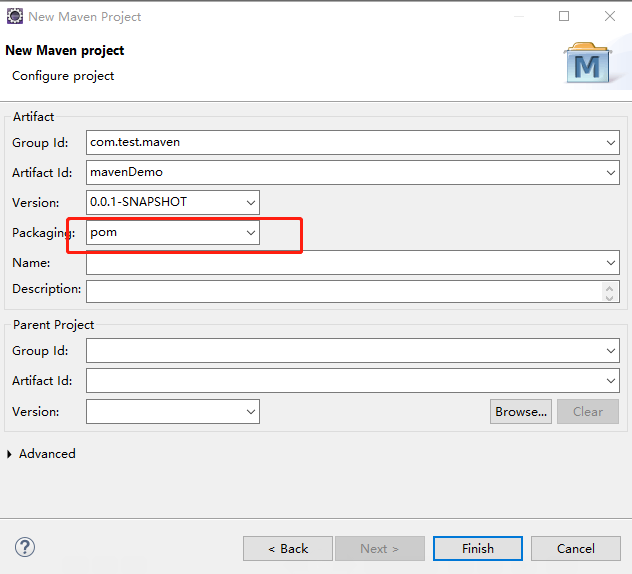The width and height of the screenshot is (632, 574).
Task: Click the Maven M wizard banner icon
Action: pos(588,63)
